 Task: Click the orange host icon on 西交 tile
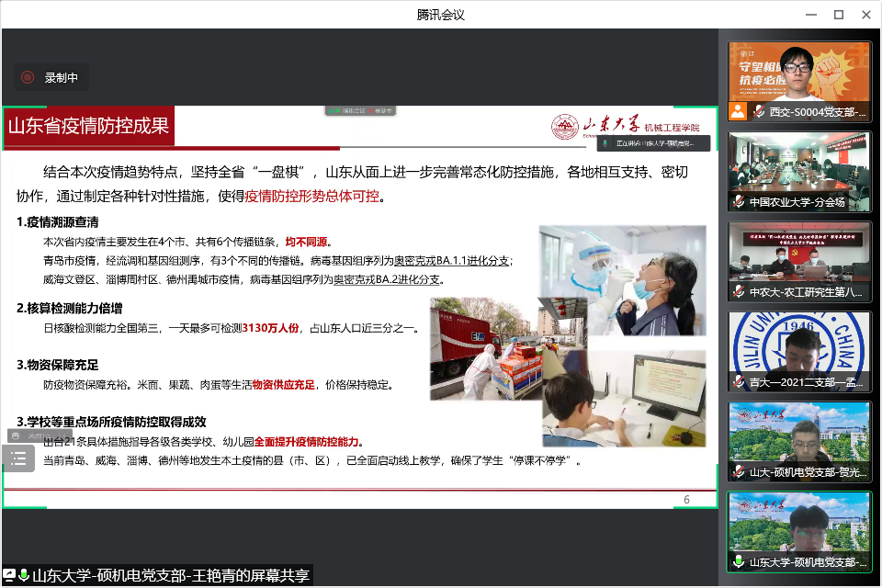737,111
